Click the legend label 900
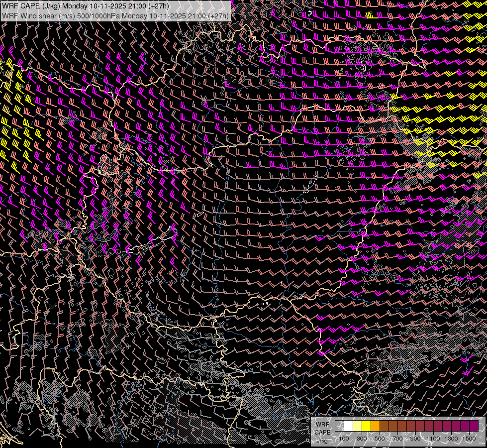Viewport: 487px width, 448px height. pos(415,439)
